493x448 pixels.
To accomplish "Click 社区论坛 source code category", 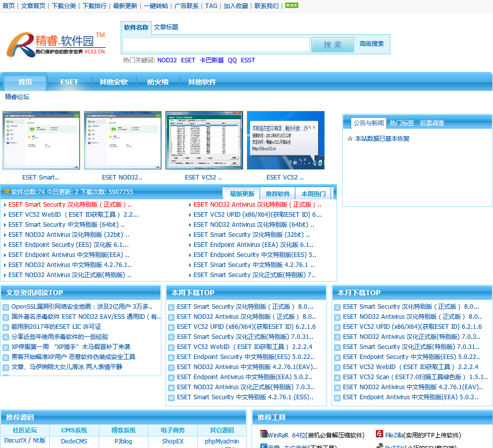I will (25, 430).
